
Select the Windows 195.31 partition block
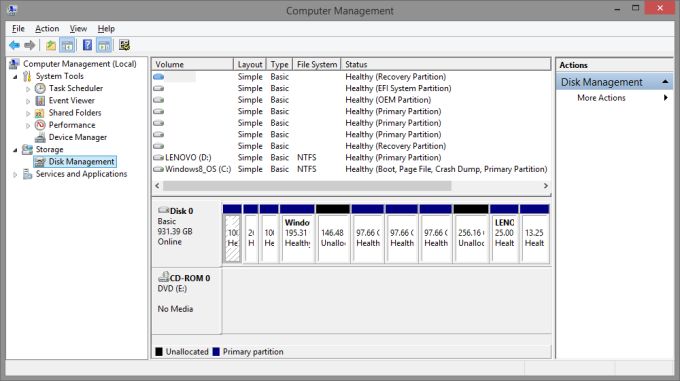(297, 234)
